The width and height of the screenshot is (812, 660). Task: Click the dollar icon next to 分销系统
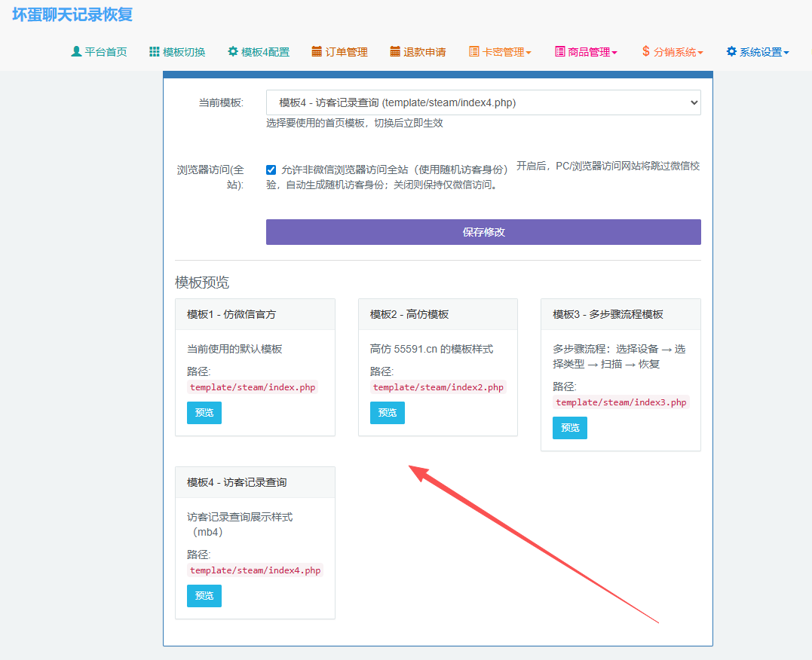(x=646, y=51)
